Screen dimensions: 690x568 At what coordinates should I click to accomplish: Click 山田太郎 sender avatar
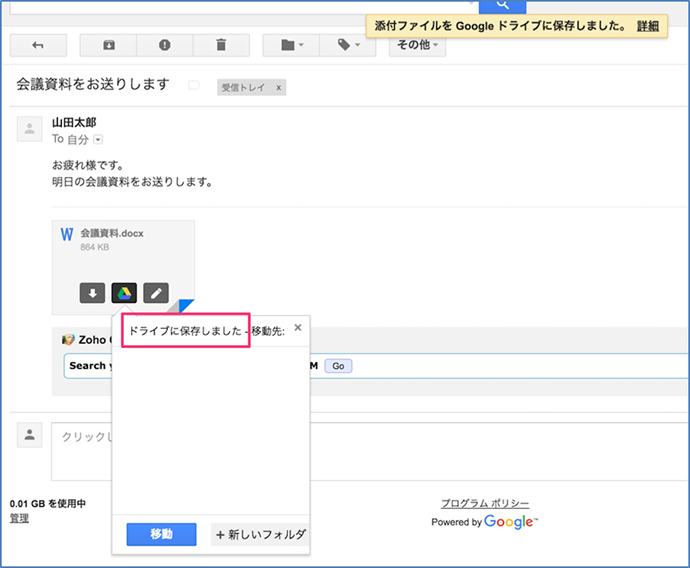click(x=29, y=129)
